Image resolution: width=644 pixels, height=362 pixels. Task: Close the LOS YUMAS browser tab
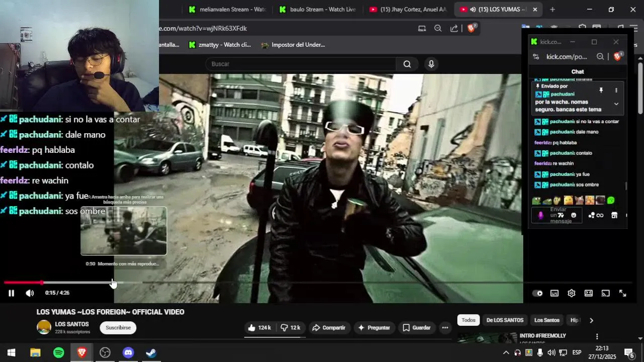[535, 10]
